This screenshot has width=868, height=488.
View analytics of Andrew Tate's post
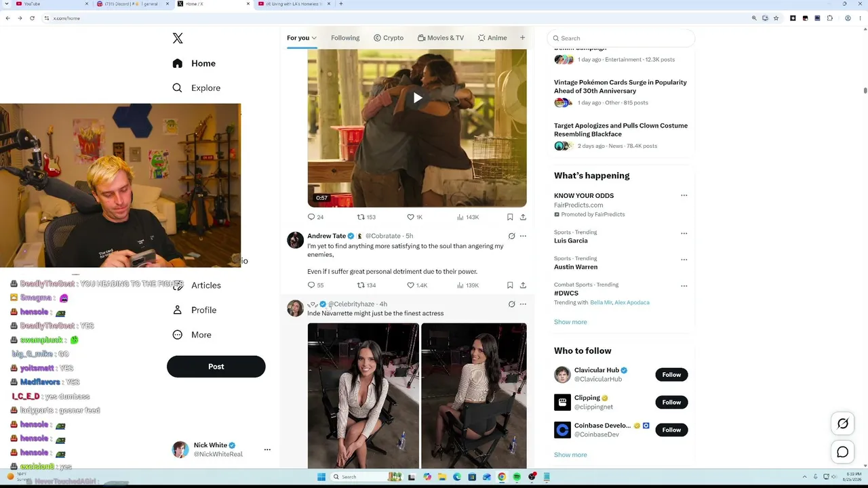click(x=468, y=285)
